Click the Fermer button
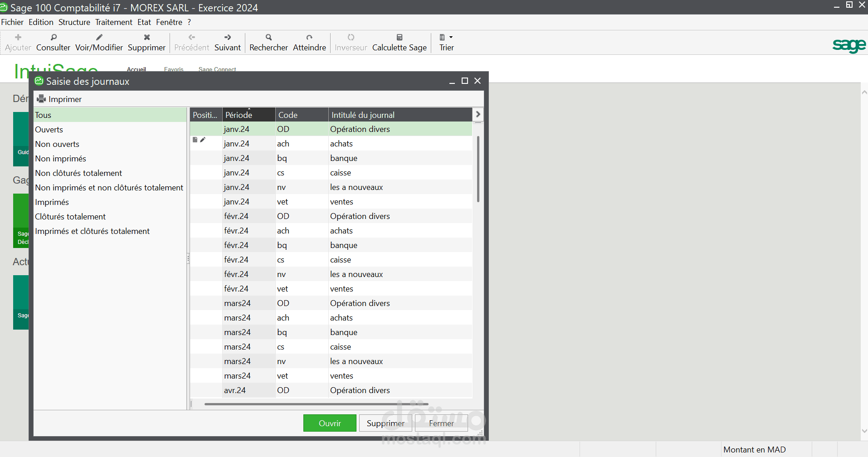The image size is (868, 457). point(441,423)
